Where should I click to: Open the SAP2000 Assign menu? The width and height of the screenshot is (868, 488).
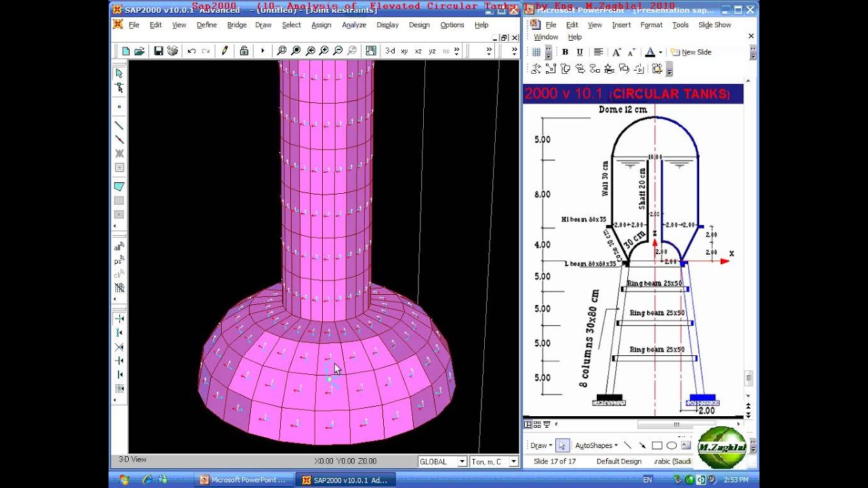321,25
